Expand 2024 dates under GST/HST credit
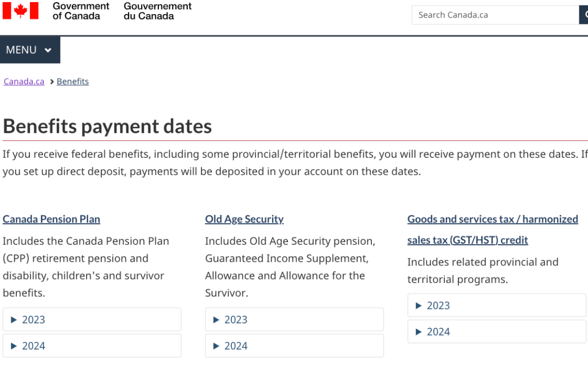 pyautogui.click(x=497, y=332)
